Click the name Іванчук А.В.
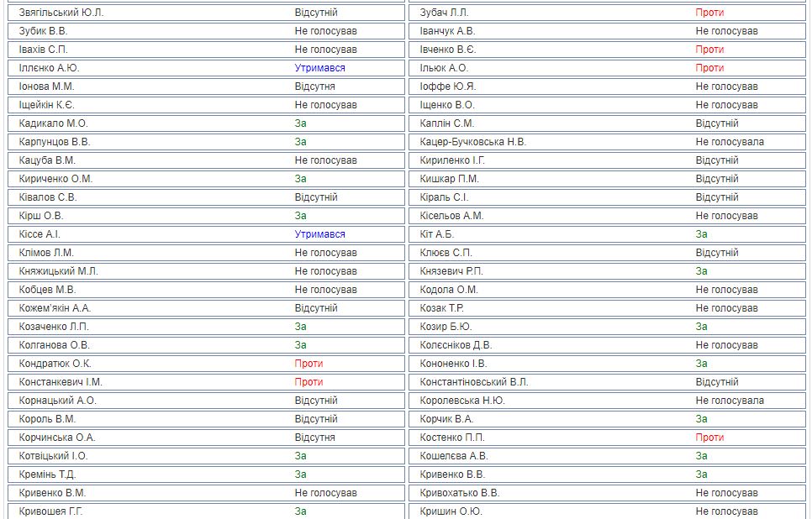Viewport: 812px width, 519px height. click(x=447, y=31)
